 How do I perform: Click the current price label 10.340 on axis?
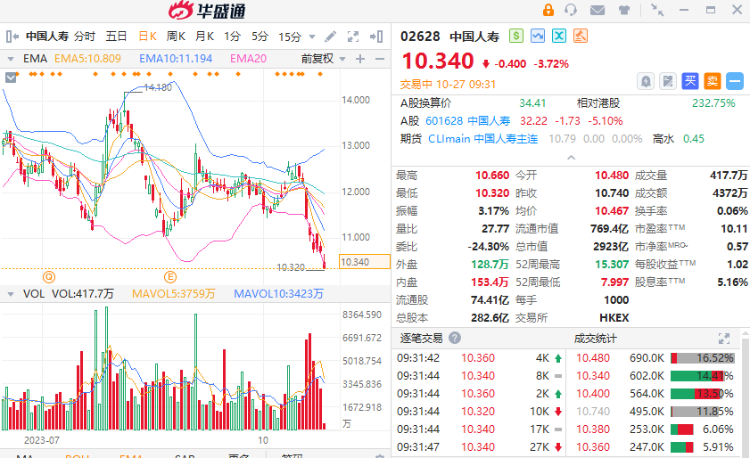(364, 262)
